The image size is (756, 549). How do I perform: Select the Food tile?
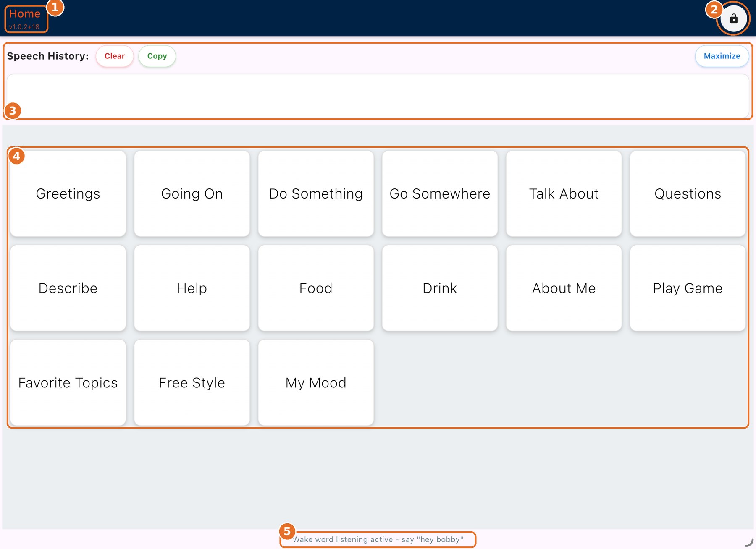tap(316, 288)
